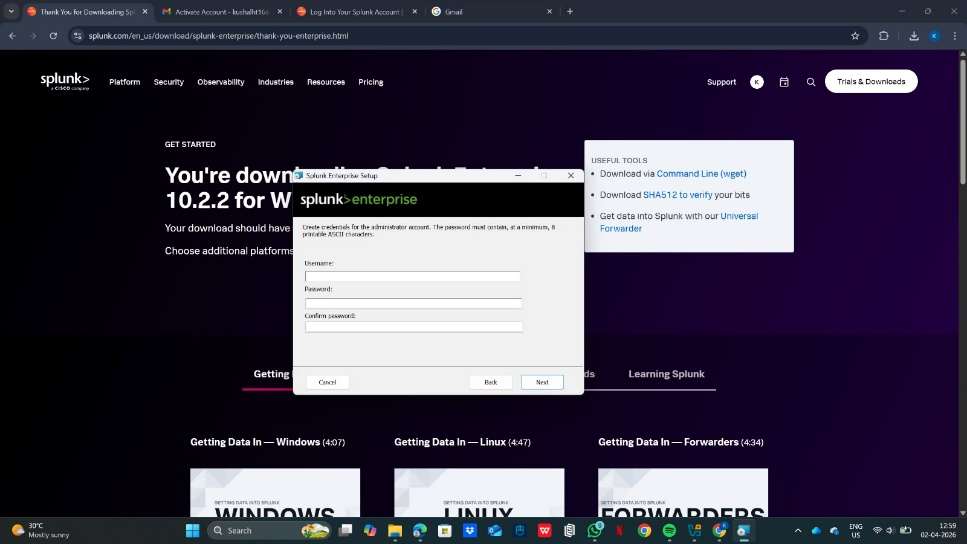This screenshot has width=967, height=544.
Task: Open Observability navigation menu
Action: tap(221, 82)
